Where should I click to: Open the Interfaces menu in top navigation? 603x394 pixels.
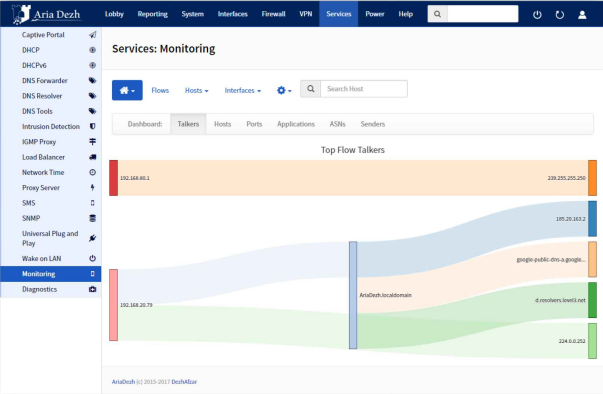[233, 14]
